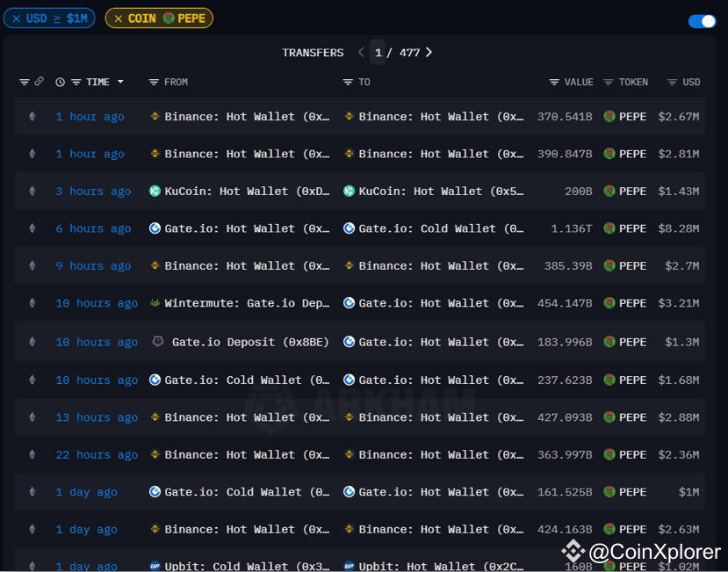Open the '22 hours ago' transfer
This screenshot has height=572, width=728.
tap(97, 454)
